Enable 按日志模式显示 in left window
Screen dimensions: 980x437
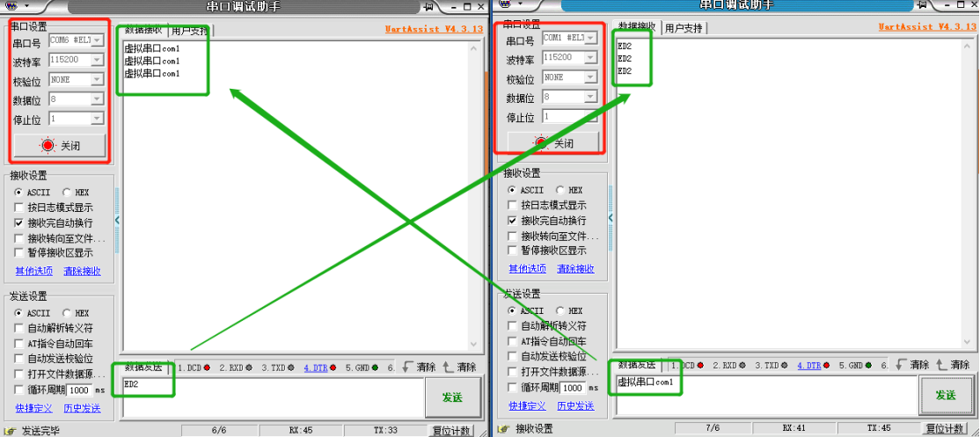tap(19, 208)
